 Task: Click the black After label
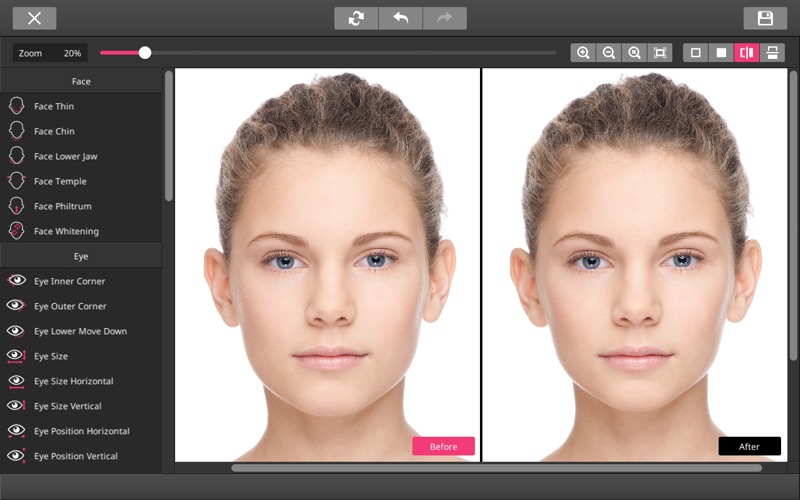coord(749,446)
